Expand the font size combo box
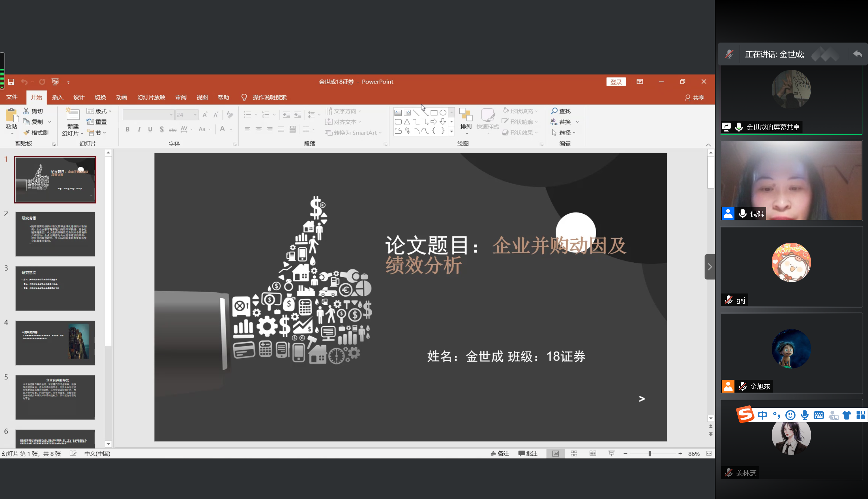The height and width of the screenshot is (499, 868). point(195,115)
